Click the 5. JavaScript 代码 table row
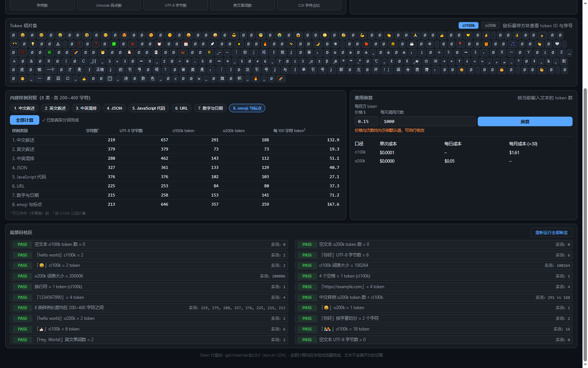The height and width of the screenshot is (368, 588). point(176,177)
